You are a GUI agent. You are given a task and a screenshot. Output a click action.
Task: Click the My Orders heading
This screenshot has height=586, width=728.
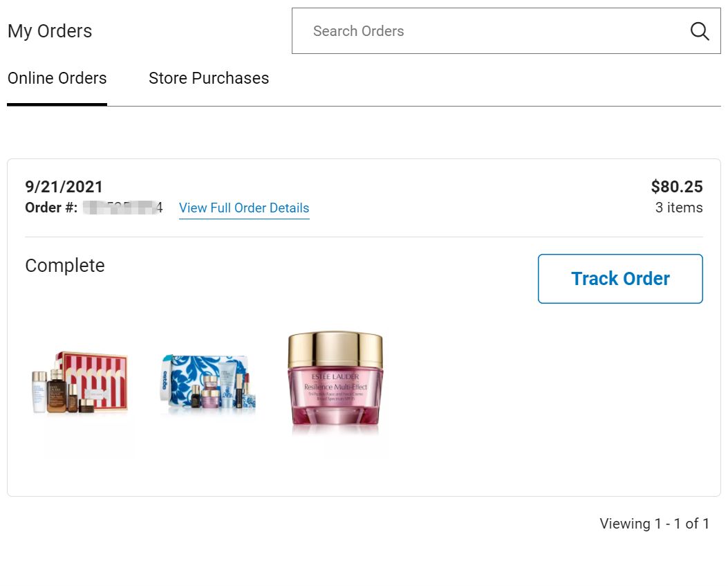point(50,31)
